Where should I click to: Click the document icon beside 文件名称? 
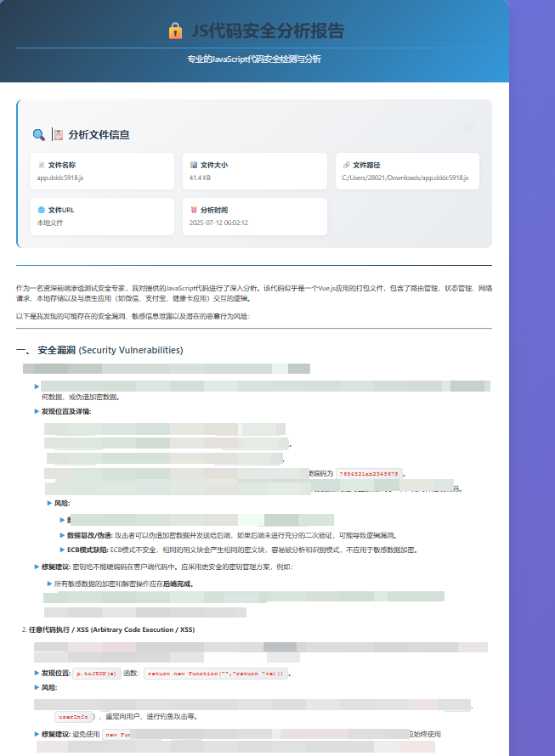coord(42,165)
